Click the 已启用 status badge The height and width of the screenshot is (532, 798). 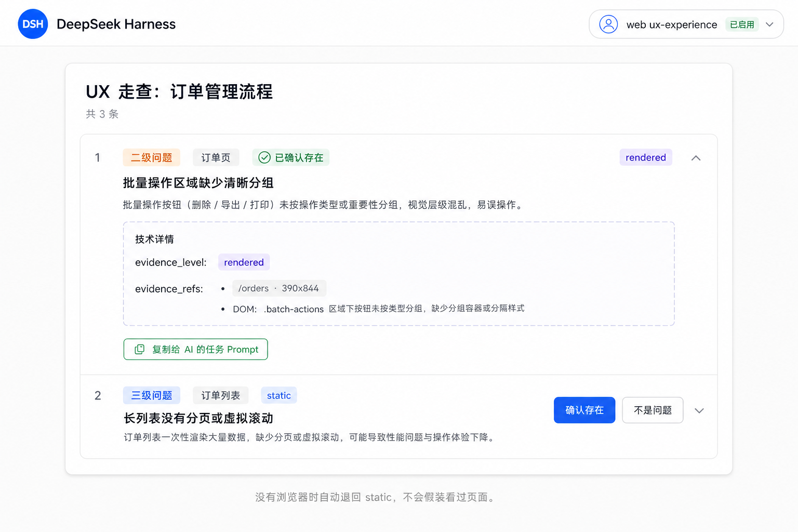[x=742, y=24]
